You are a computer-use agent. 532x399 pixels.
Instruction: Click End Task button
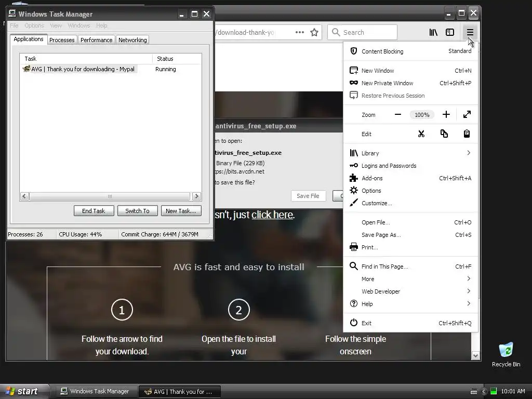point(94,211)
